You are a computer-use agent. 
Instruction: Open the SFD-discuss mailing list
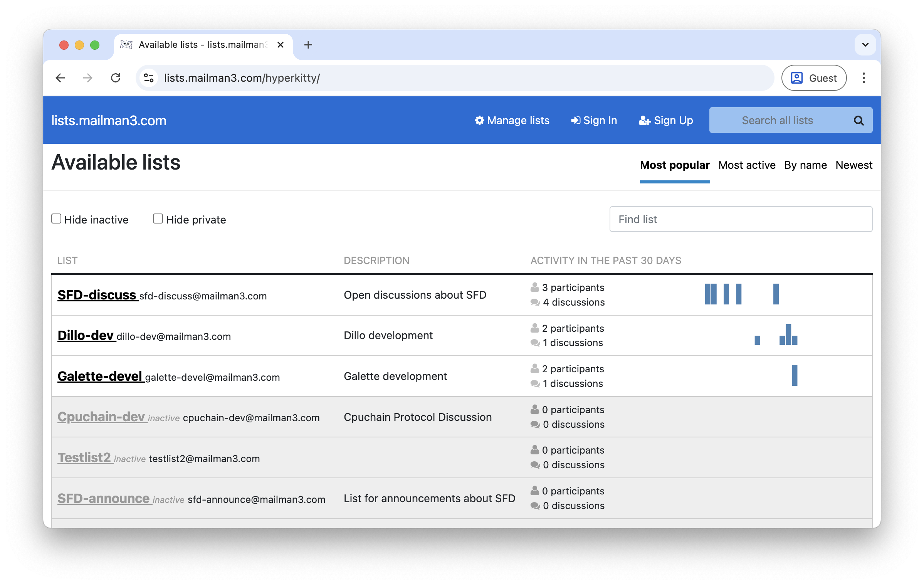pyautogui.click(x=97, y=295)
